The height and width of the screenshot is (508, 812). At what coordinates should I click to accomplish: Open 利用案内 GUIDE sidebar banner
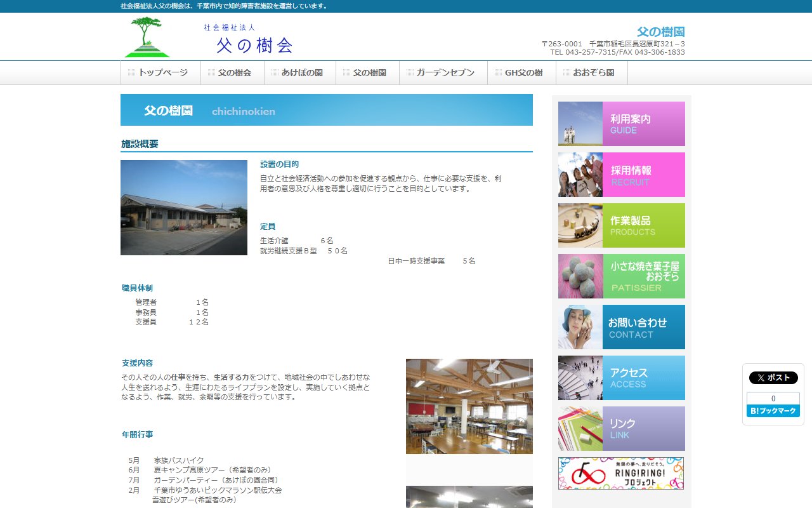pyautogui.click(x=622, y=124)
